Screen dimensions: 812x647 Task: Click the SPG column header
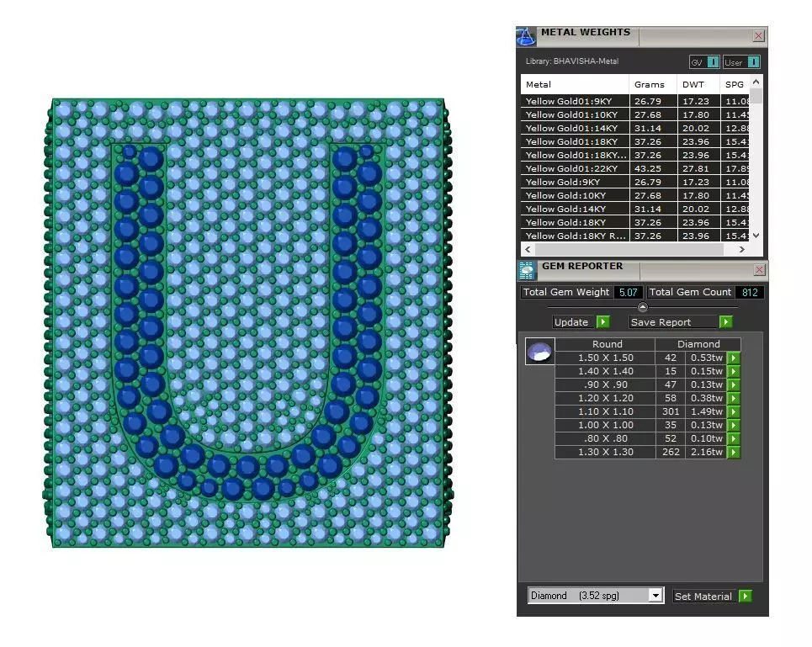[735, 84]
